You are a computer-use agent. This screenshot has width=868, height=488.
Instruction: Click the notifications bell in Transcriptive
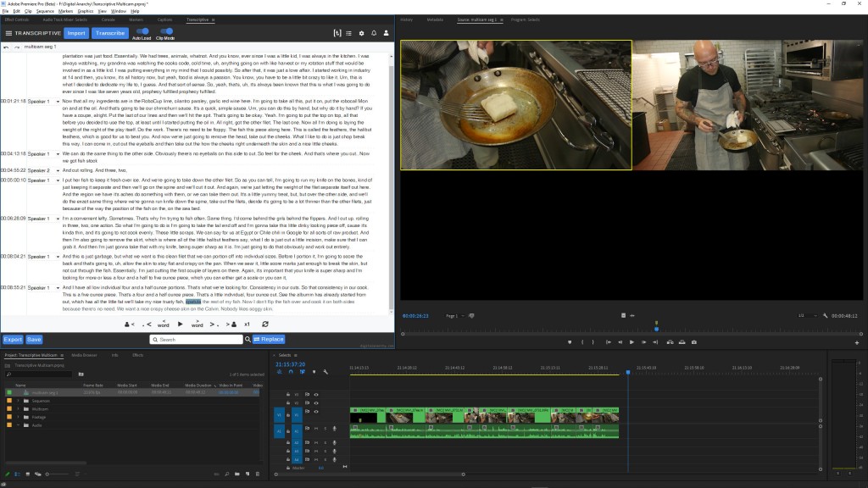click(374, 33)
